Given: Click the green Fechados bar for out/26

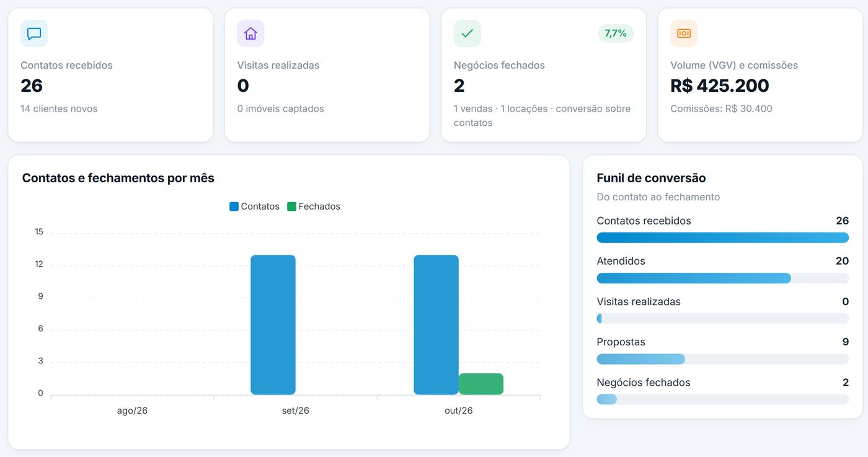Looking at the screenshot, I should pos(481,384).
